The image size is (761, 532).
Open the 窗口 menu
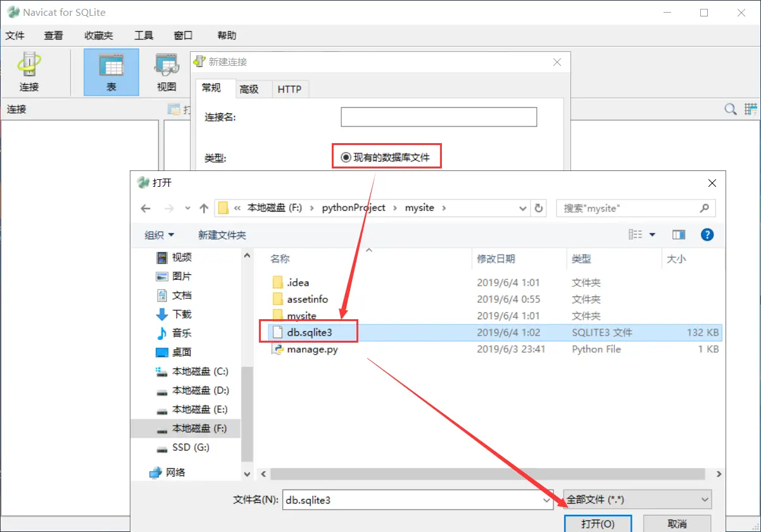183,35
